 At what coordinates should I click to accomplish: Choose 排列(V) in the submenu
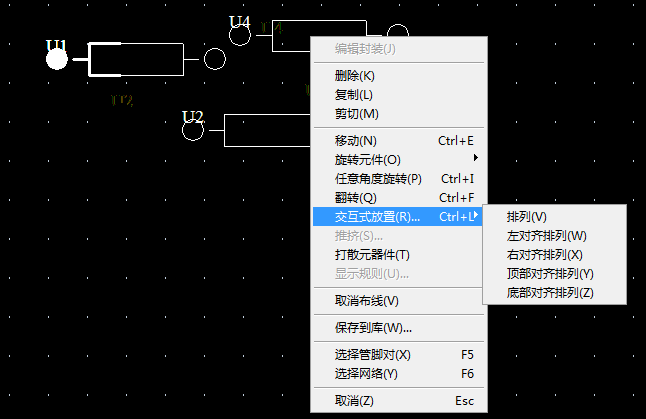click(x=527, y=217)
